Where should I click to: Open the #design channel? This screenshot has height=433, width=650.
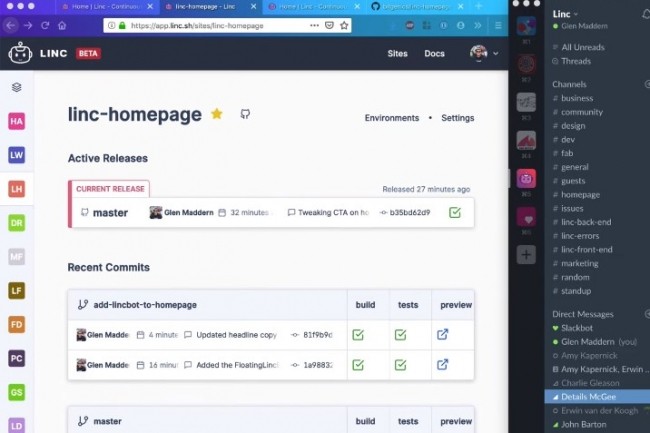tap(573, 126)
